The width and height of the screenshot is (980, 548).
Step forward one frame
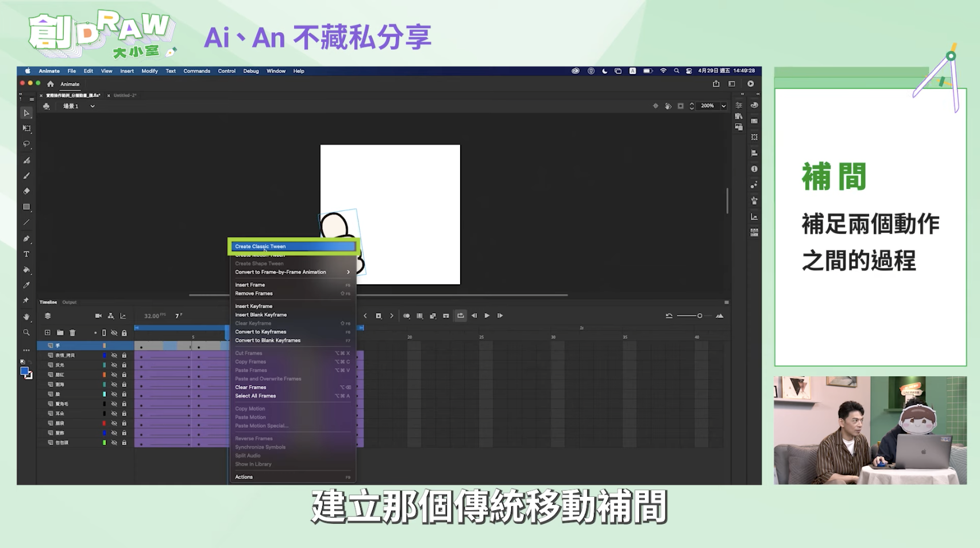click(x=500, y=316)
